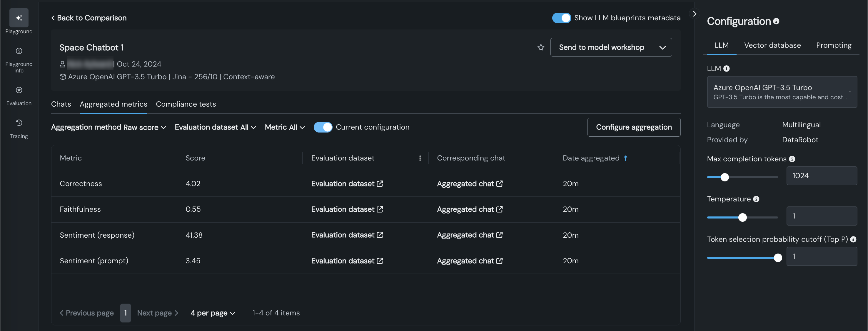
Task: Open the Correctness row's Aggregated chat link
Action: pos(469,184)
